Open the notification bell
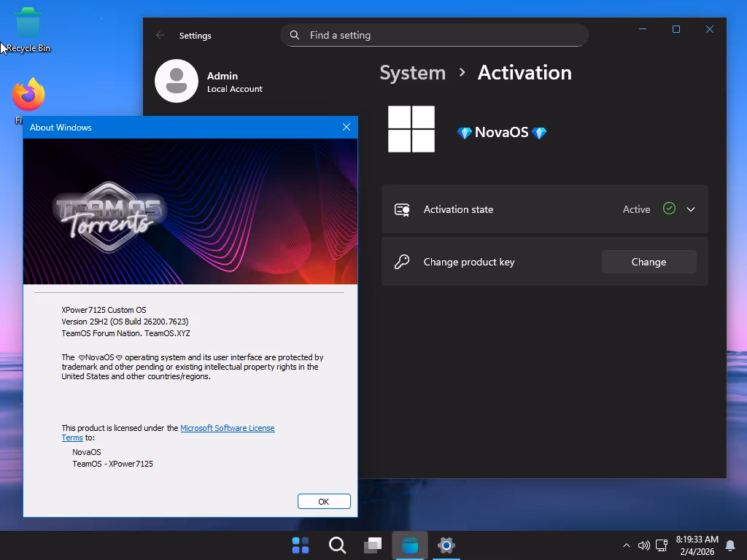This screenshot has width=747, height=560. coord(730,545)
